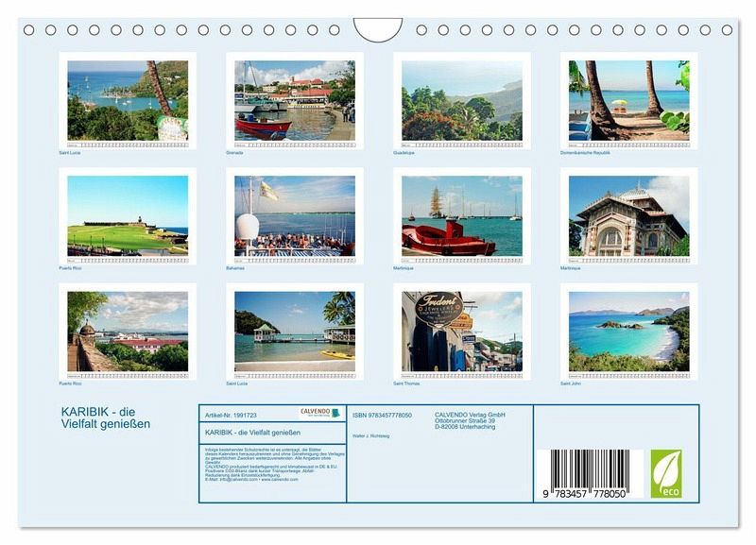Image resolution: width=756 pixels, height=545 pixels.
Task: Select the Dominikanische Republik palm beach photo
Action: click(x=629, y=101)
